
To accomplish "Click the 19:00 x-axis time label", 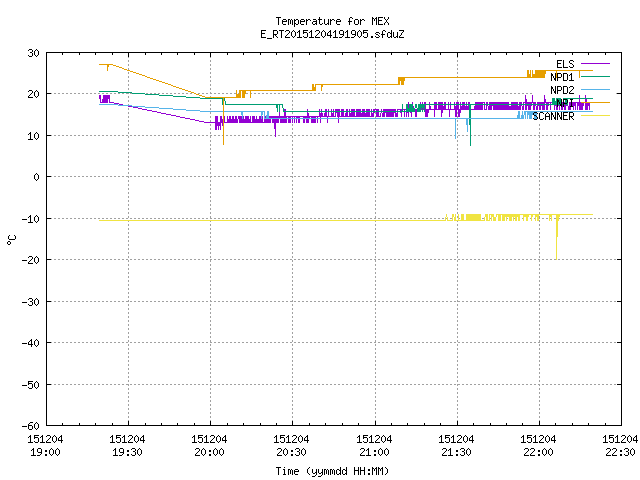I will coord(45,452).
